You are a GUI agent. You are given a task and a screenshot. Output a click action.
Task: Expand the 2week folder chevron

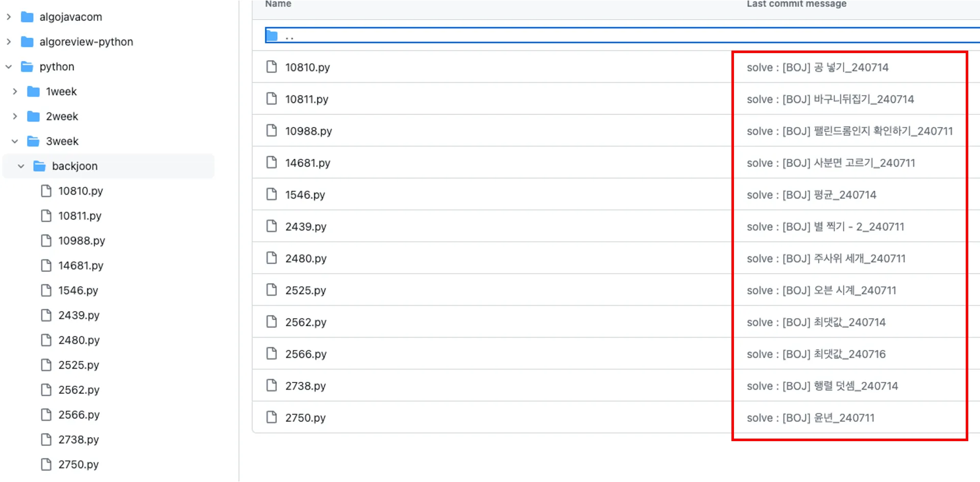(15, 116)
